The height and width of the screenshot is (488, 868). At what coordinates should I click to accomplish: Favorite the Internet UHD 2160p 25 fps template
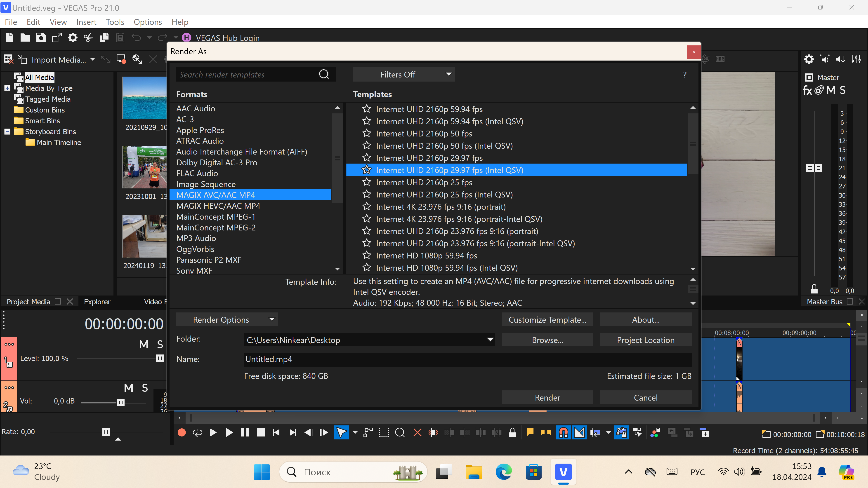coord(367,182)
